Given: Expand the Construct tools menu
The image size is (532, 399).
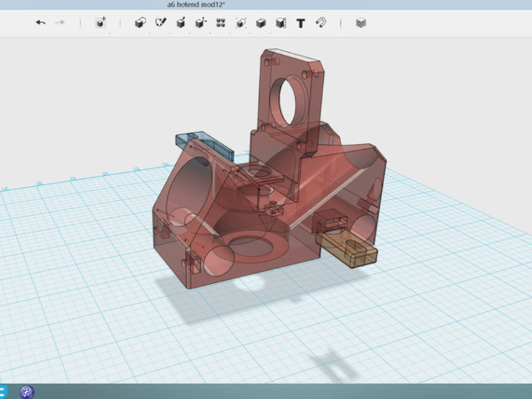Looking at the screenshot, I should pos(181,23).
